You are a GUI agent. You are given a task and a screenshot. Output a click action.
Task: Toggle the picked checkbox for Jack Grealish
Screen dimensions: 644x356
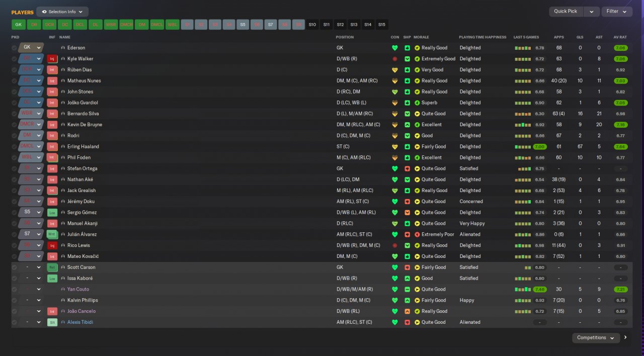[14, 191]
